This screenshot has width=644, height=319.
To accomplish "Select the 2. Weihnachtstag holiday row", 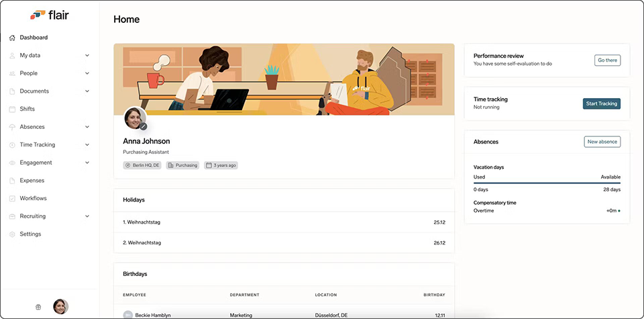I will [x=284, y=243].
